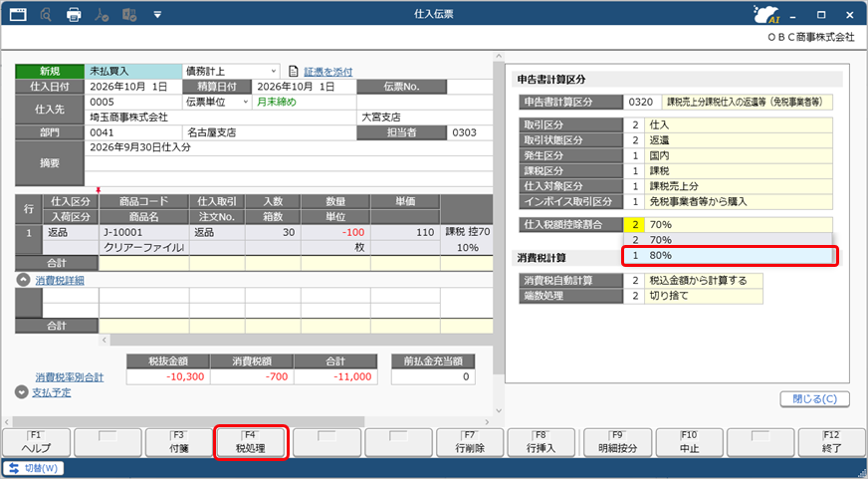Open the AI cloud assistant icon

766,14
